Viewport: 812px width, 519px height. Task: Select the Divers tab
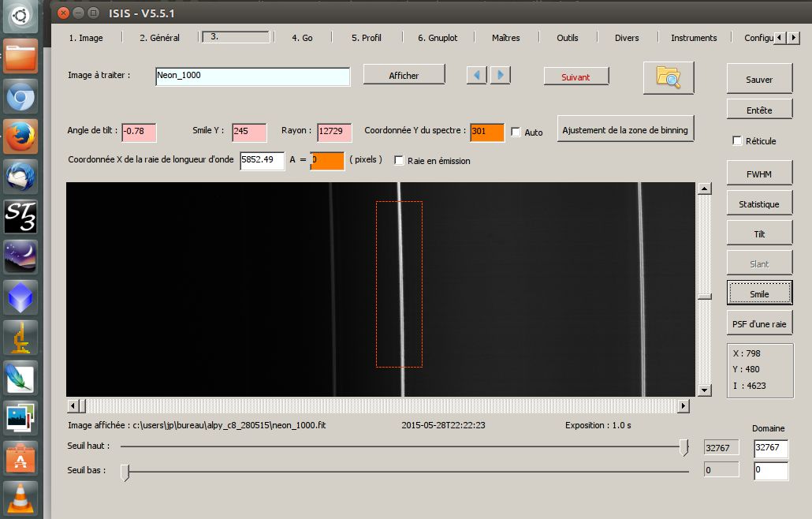pyautogui.click(x=627, y=38)
